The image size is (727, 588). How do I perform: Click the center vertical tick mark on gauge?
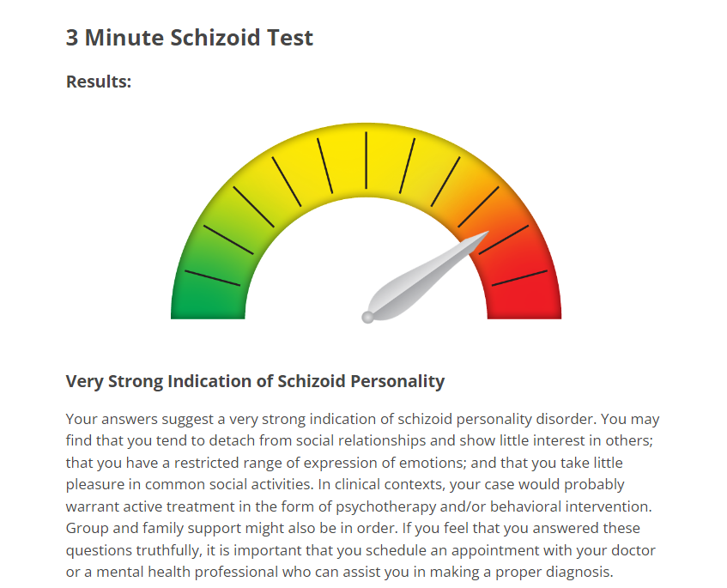click(367, 161)
